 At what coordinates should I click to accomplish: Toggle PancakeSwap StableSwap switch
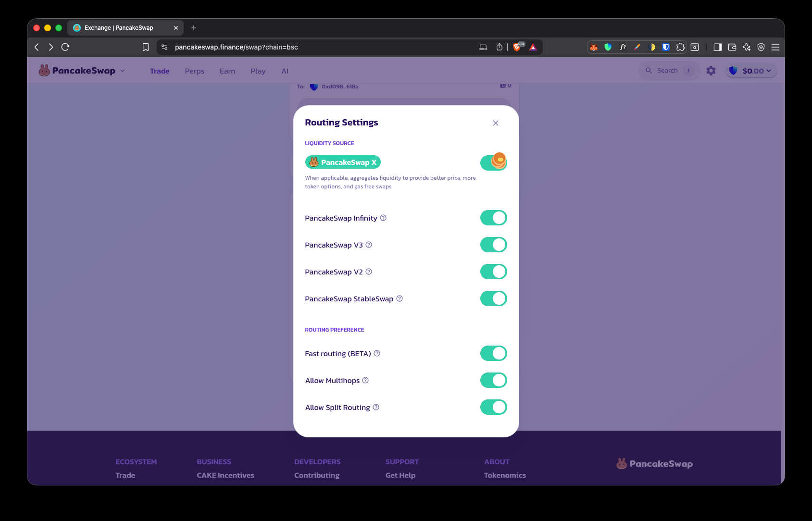coord(494,298)
